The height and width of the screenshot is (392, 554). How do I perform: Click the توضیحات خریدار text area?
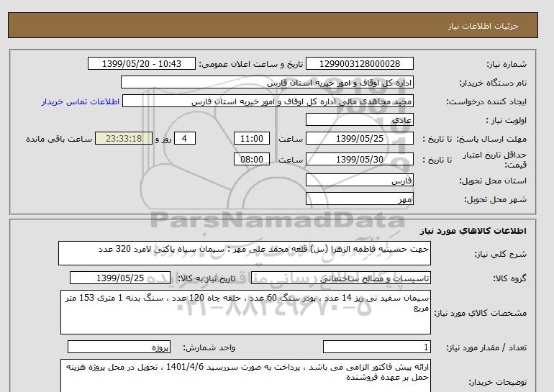245,375
